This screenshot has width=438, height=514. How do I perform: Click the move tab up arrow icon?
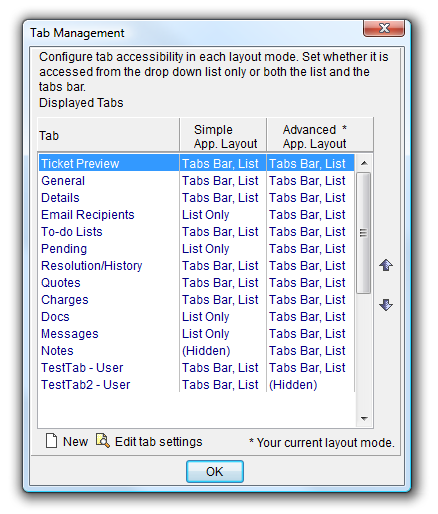point(386,265)
